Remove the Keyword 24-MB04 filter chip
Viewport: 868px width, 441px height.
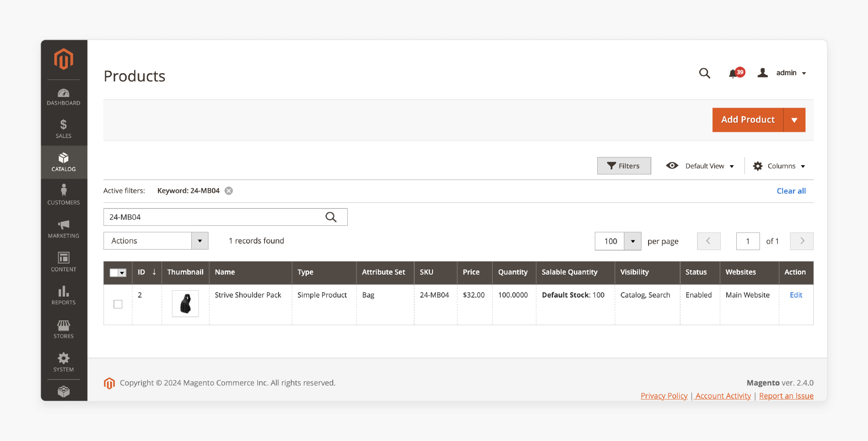click(229, 191)
